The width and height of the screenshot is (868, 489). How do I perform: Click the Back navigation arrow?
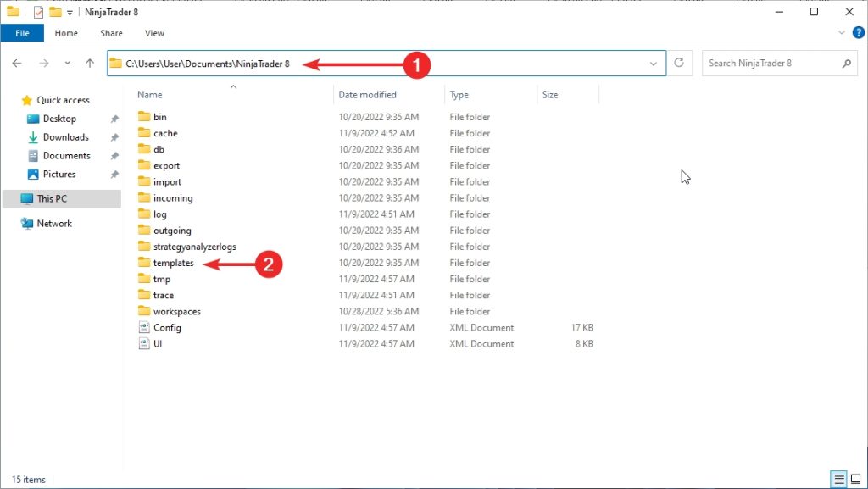tap(17, 64)
